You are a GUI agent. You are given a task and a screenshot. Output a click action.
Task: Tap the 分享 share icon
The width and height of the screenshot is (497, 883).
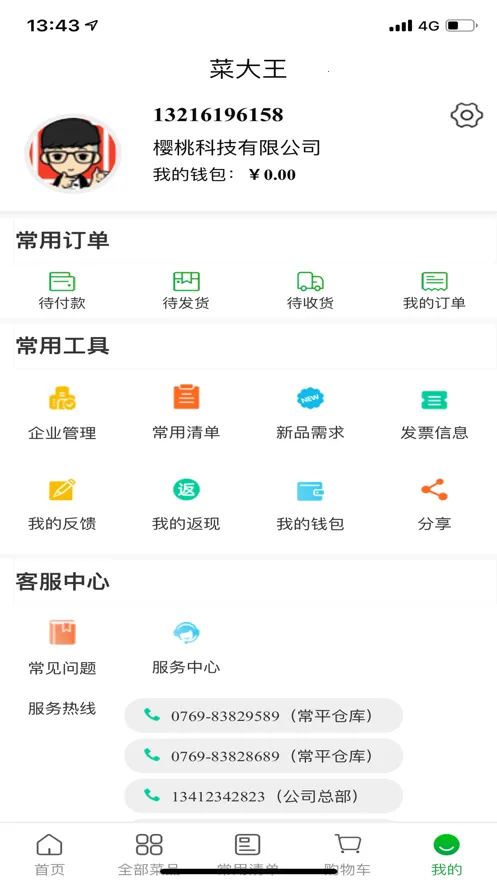pyautogui.click(x=435, y=489)
